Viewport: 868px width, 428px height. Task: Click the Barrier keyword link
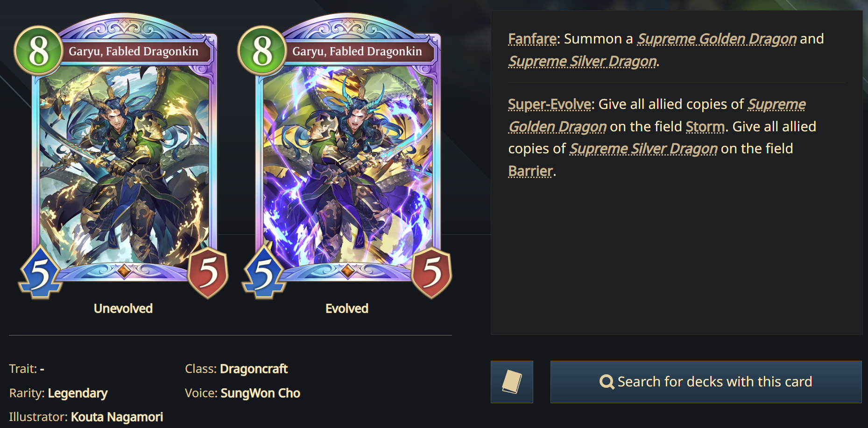[530, 171]
